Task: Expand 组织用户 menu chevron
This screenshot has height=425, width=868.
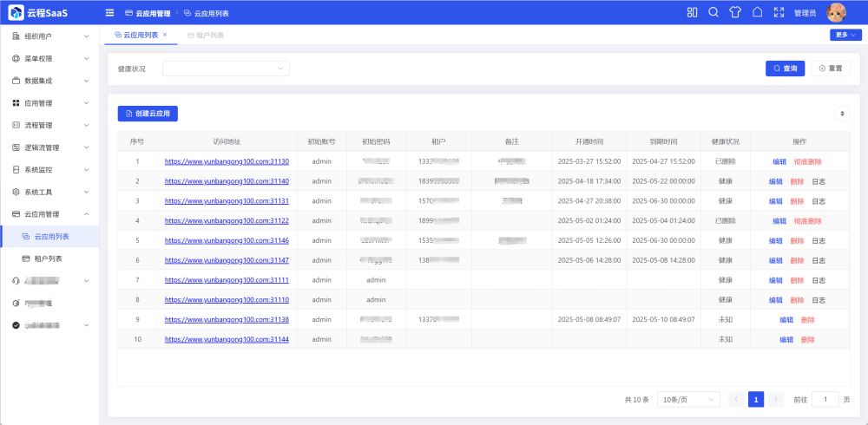Action: click(x=86, y=36)
